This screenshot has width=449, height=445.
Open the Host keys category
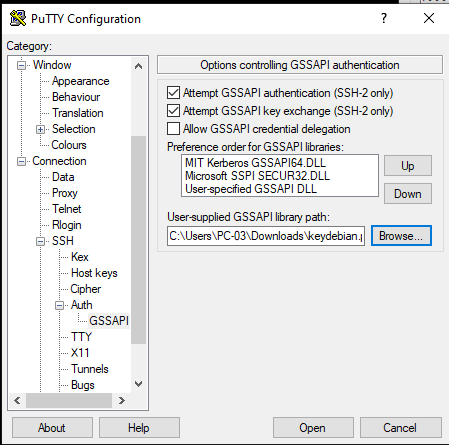tap(94, 273)
